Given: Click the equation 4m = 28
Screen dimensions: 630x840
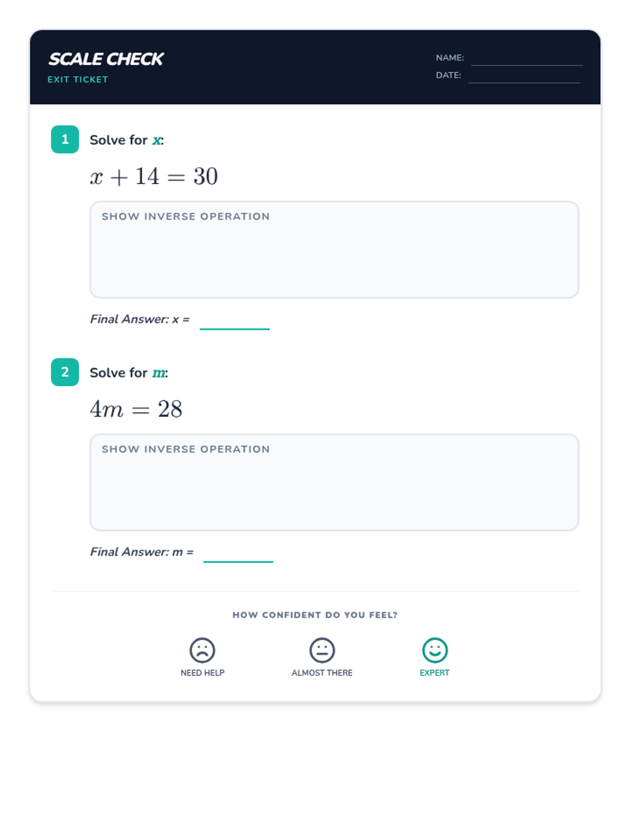Looking at the screenshot, I should coord(136,409).
